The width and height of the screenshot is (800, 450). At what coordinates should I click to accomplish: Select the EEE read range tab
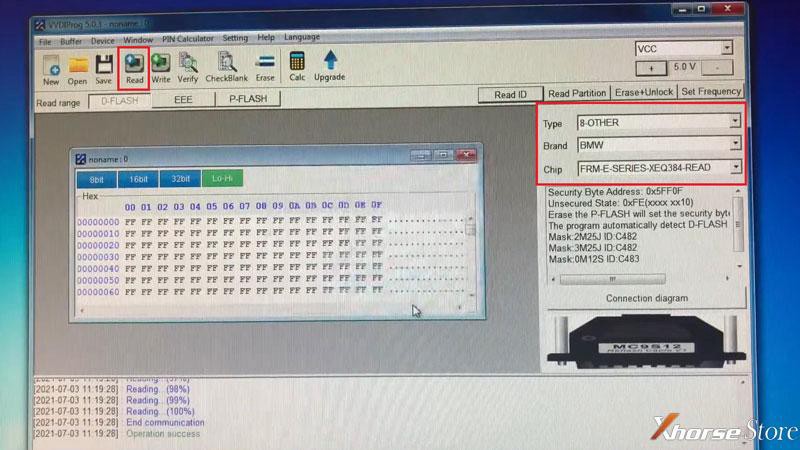[x=183, y=99]
